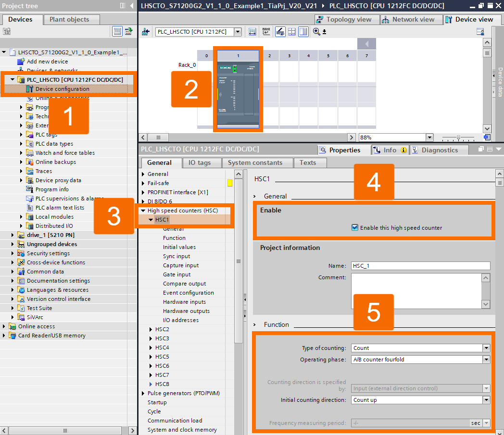Open SiVArc icon
Screen dimensions: 504x435
click(21, 317)
